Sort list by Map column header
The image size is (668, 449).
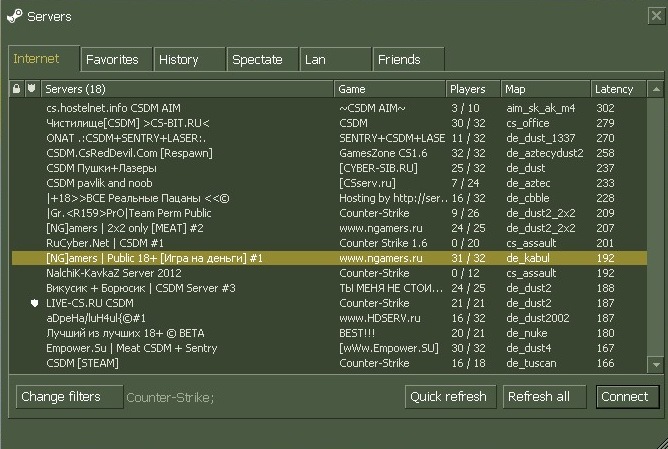[x=546, y=89]
